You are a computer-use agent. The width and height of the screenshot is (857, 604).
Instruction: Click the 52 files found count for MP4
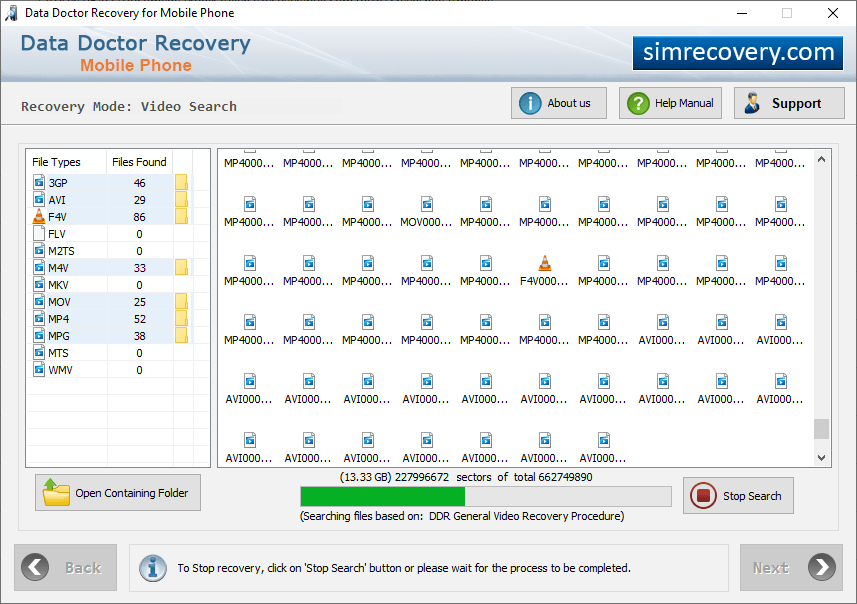(x=139, y=319)
